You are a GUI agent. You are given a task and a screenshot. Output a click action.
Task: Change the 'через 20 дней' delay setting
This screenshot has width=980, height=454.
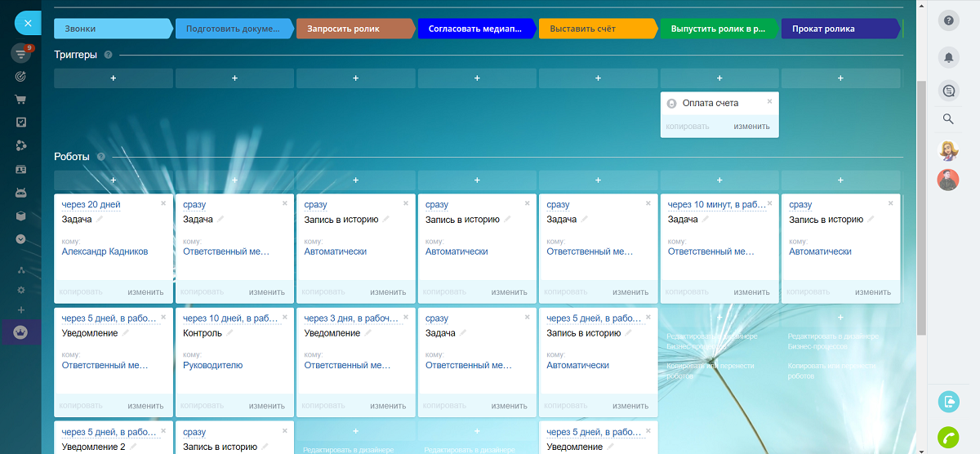tap(91, 205)
